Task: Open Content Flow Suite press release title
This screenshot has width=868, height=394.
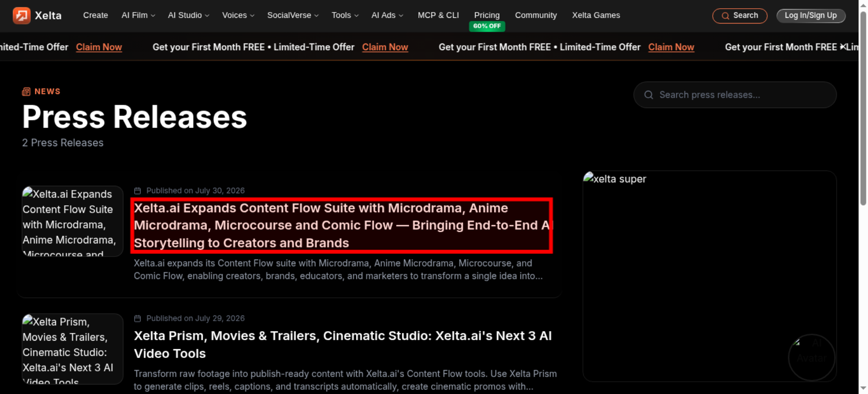Action: 342,225
